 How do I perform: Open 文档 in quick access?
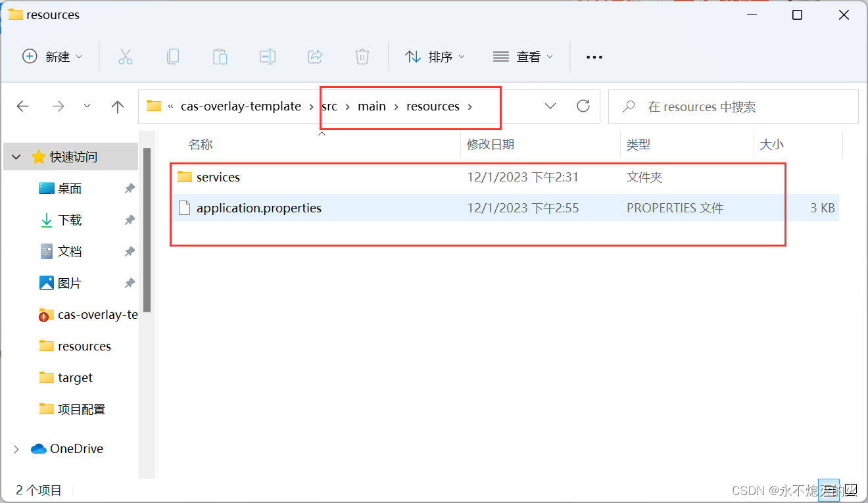pyautogui.click(x=69, y=252)
